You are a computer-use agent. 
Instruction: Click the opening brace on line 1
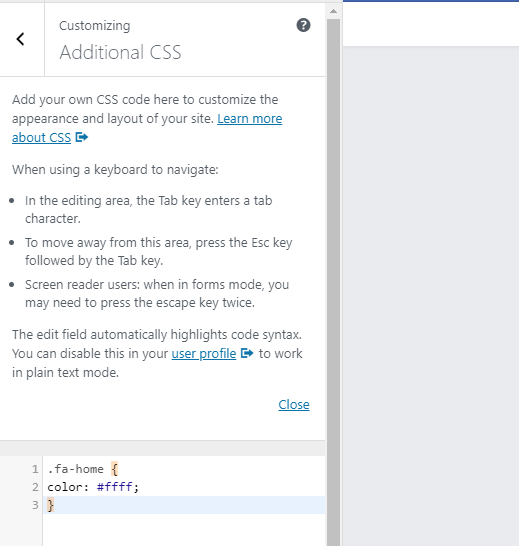coord(115,469)
